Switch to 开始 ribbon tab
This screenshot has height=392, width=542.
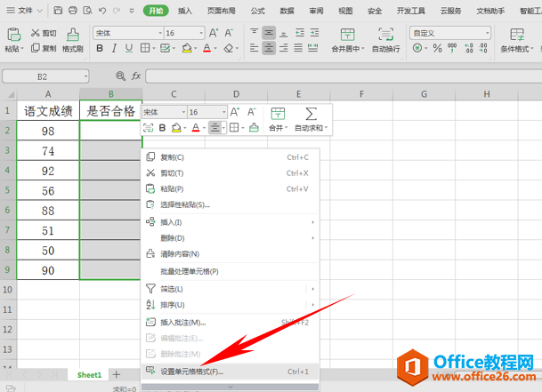(x=156, y=11)
